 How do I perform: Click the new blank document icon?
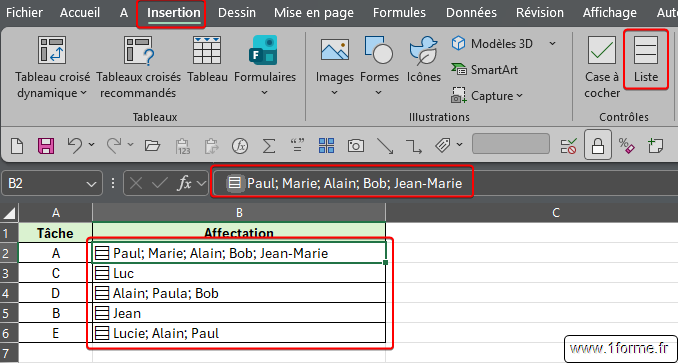tap(17, 146)
